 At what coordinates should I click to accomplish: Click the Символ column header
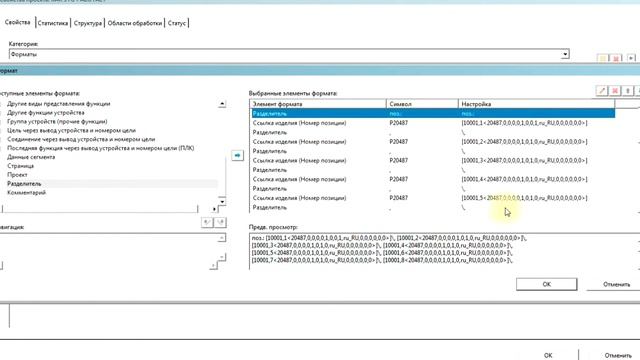422,104
